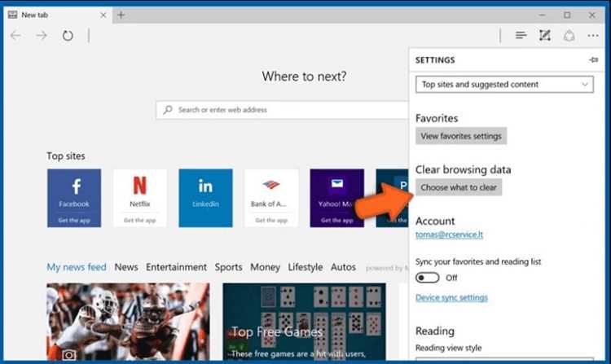The width and height of the screenshot is (611, 364).
Task: Toggle Sync your favorites and reading list
Action: [427, 278]
